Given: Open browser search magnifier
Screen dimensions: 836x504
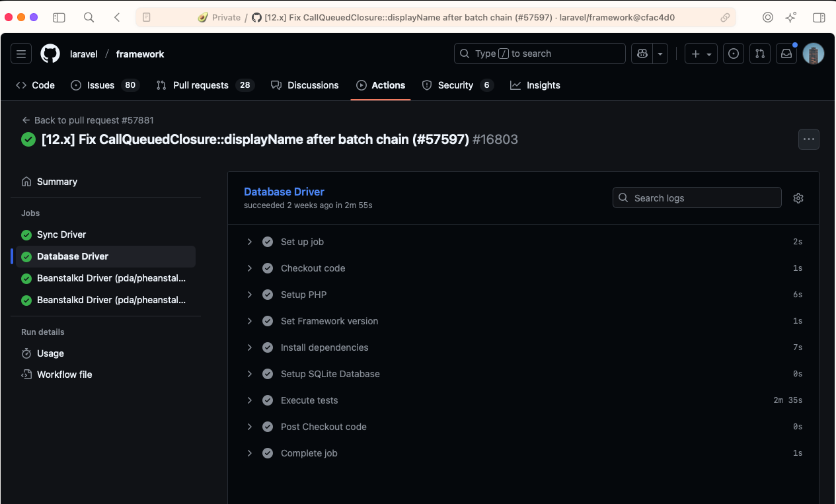Looking at the screenshot, I should (x=89, y=18).
